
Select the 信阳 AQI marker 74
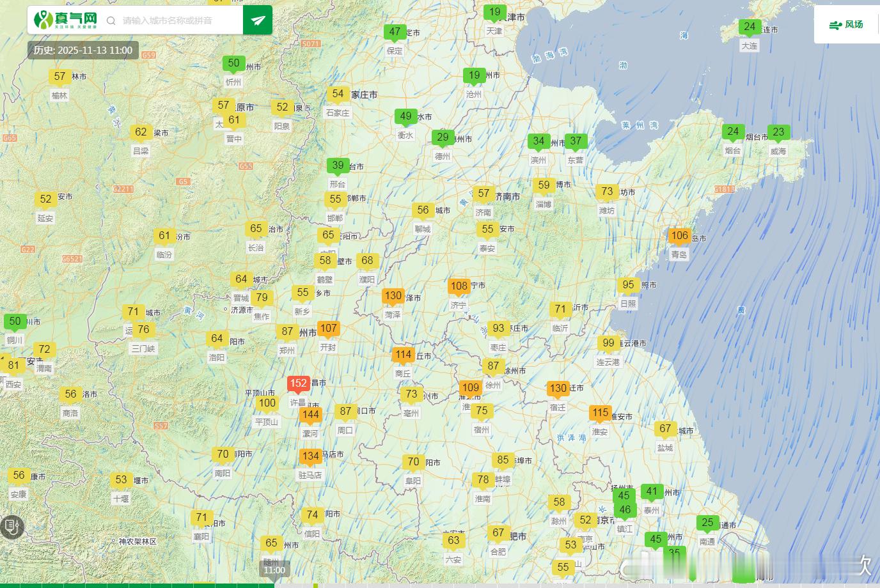[313, 514]
